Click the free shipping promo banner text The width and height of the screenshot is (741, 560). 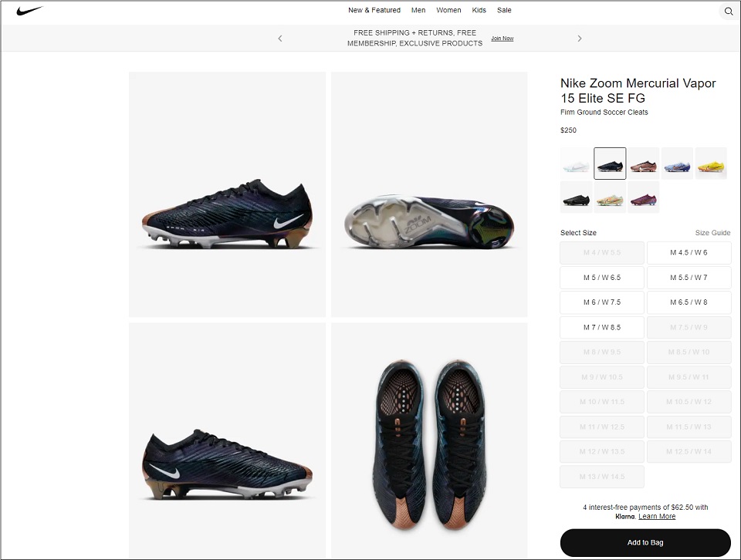pyautogui.click(x=415, y=38)
